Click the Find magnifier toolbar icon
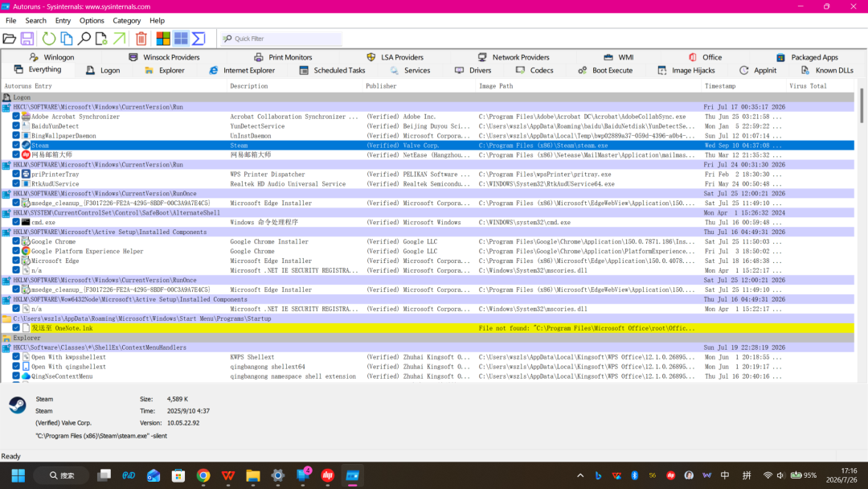Image resolution: width=868 pixels, height=489 pixels. [x=84, y=39]
